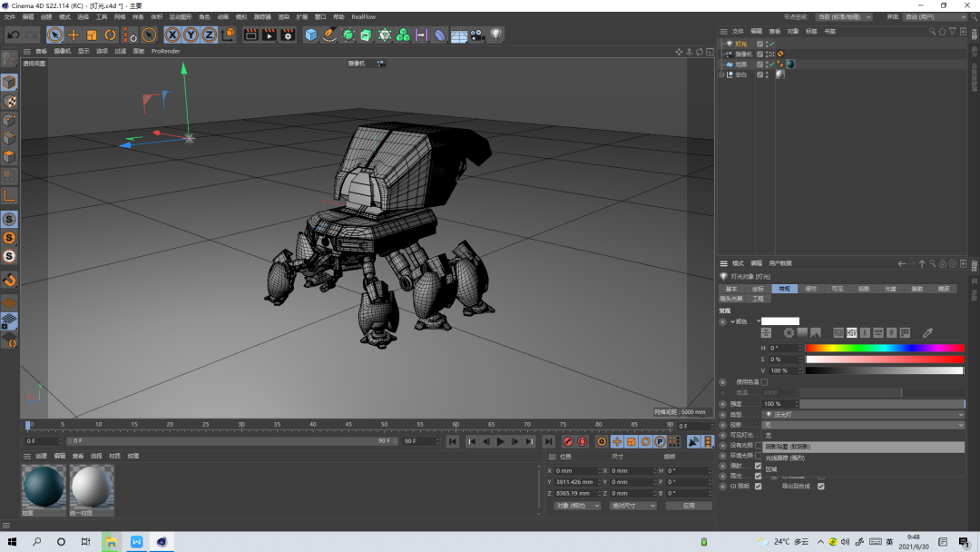
Task: Expand the 空白 null object tree
Action: click(x=722, y=74)
